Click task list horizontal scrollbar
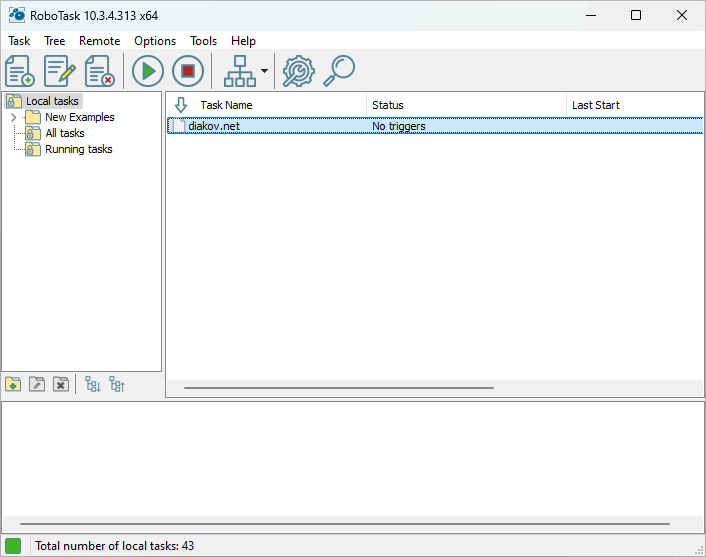Image resolution: width=706 pixels, height=557 pixels. coord(339,387)
